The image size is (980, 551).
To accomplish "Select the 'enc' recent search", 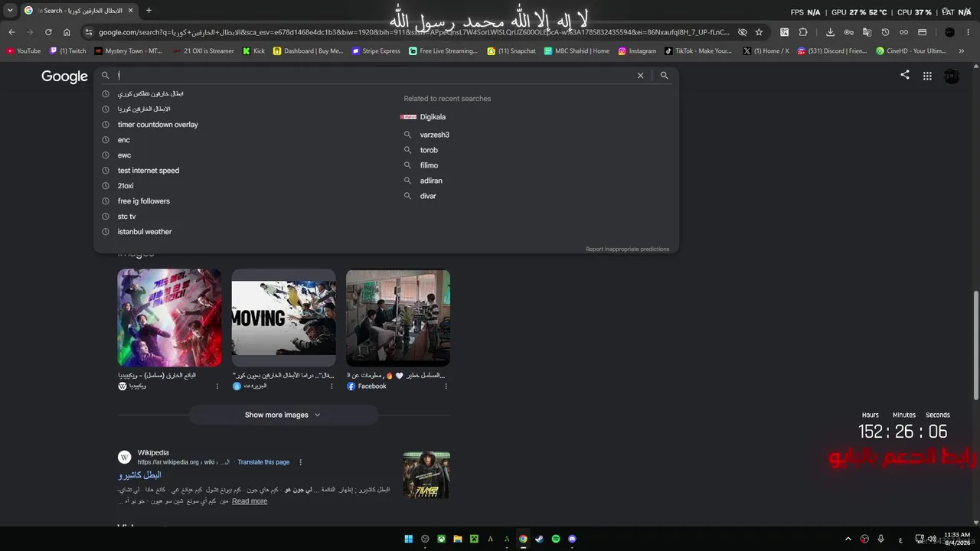I will (124, 140).
